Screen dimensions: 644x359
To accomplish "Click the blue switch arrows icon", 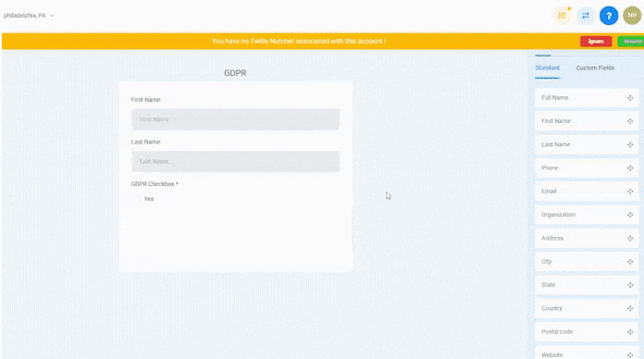I will [586, 16].
